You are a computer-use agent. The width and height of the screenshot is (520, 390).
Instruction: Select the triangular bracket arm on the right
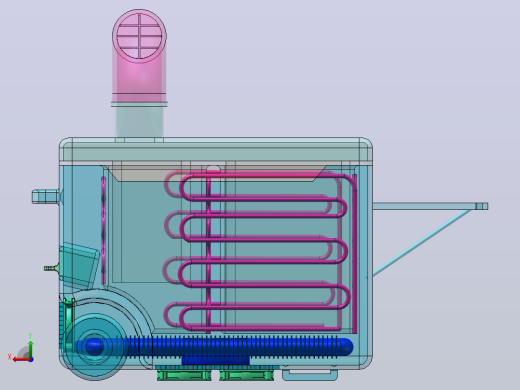pyautogui.click(x=430, y=238)
